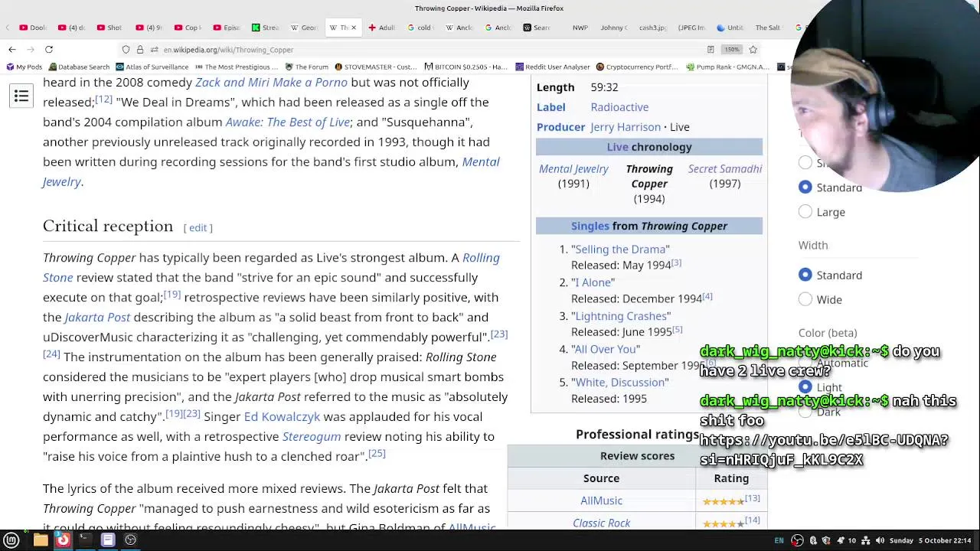Screen dimensions: 980x551
Task: Switch to the cash3.jpg tab
Action: tap(652, 28)
